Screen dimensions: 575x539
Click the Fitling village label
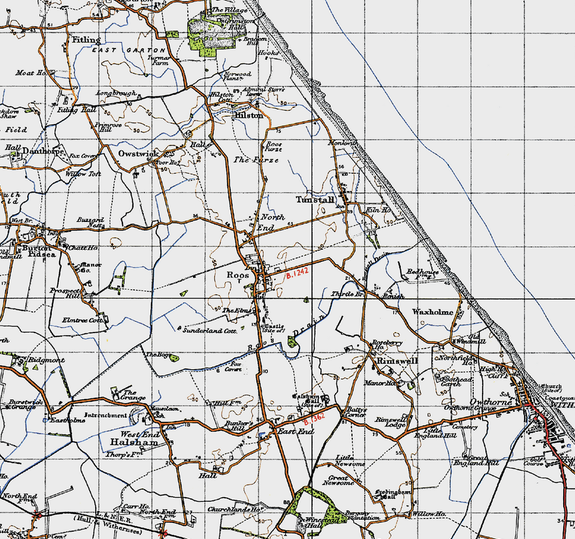[86, 39]
